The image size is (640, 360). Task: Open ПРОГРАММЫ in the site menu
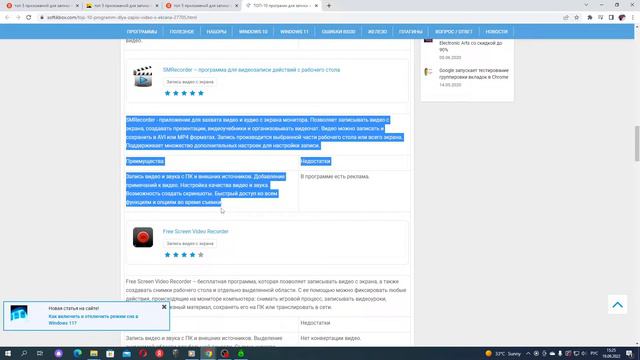click(142, 31)
